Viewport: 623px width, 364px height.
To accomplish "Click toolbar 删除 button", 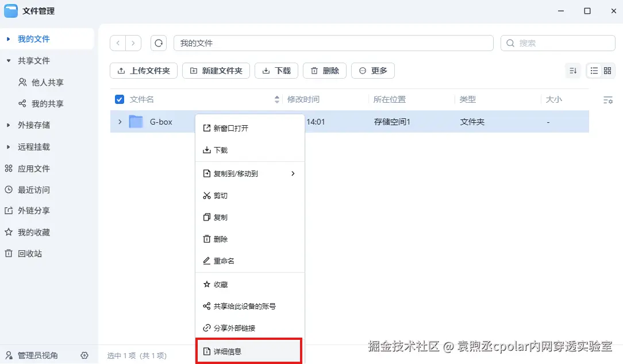I will click(x=325, y=71).
